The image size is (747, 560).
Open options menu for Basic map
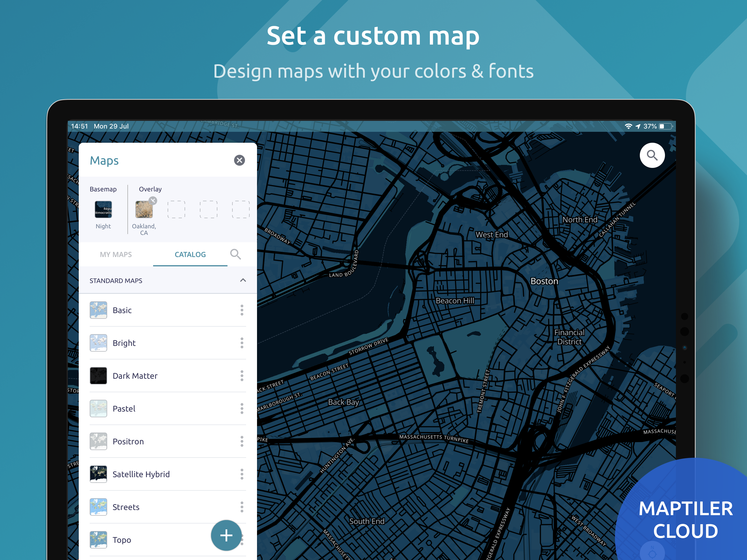click(242, 310)
